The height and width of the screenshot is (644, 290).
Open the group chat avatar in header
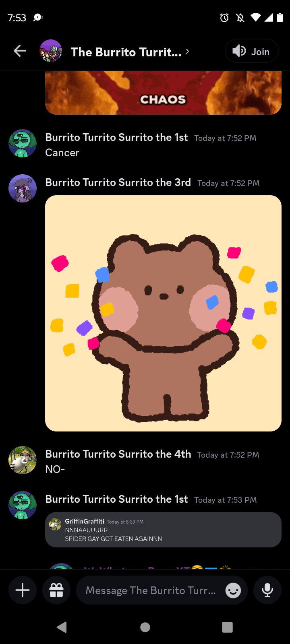(51, 51)
